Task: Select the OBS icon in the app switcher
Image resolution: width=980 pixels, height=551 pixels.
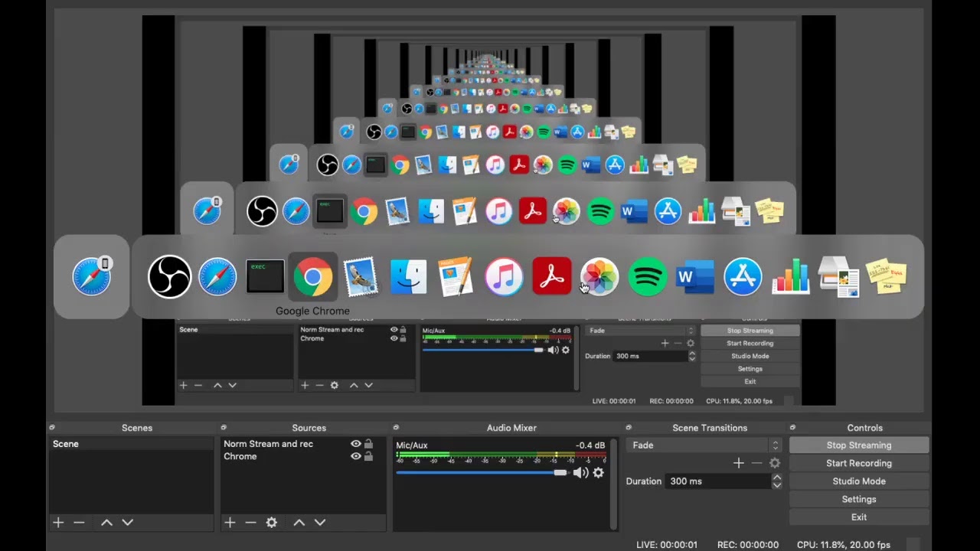Action: pyautogui.click(x=169, y=276)
